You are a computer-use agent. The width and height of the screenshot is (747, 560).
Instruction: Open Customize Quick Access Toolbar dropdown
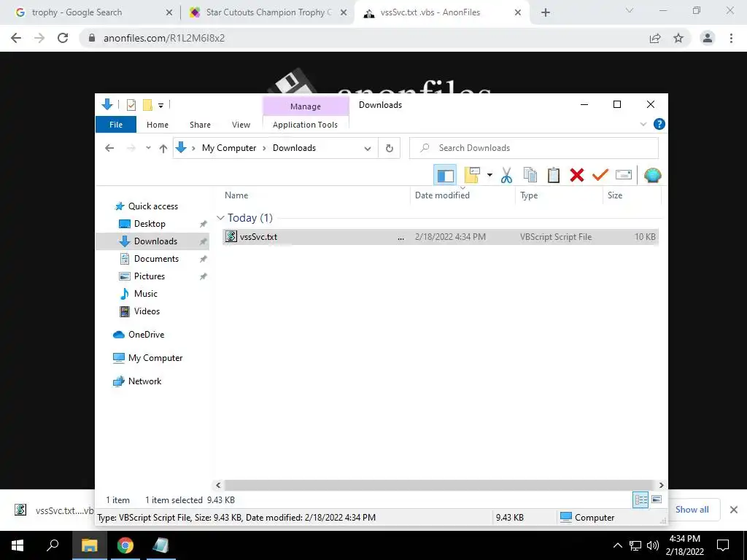(161, 105)
